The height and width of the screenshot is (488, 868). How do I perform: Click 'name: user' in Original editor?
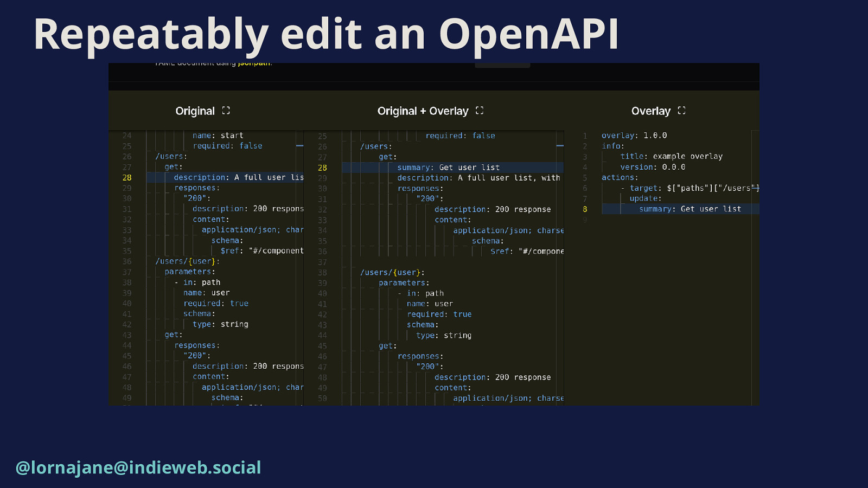[x=207, y=293]
